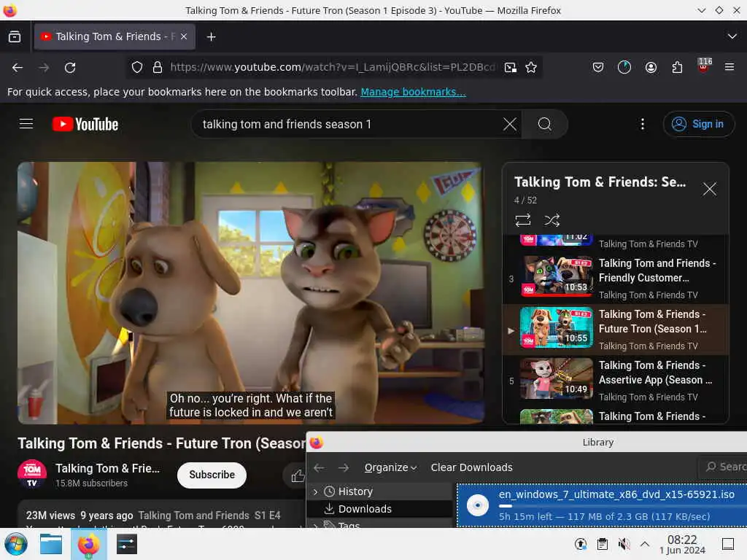The image size is (747, 560).
Task: Open tracking protection shield icon
Action: click(x=137, y=68)
